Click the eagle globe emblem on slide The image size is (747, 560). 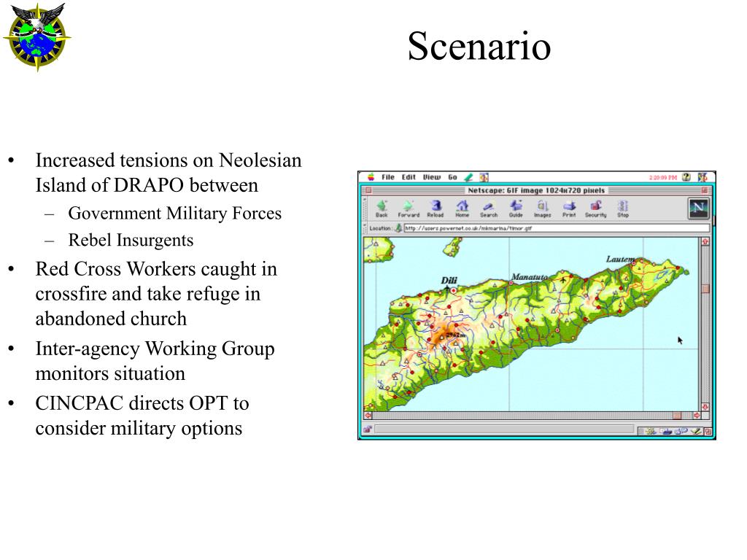(37, 36)
